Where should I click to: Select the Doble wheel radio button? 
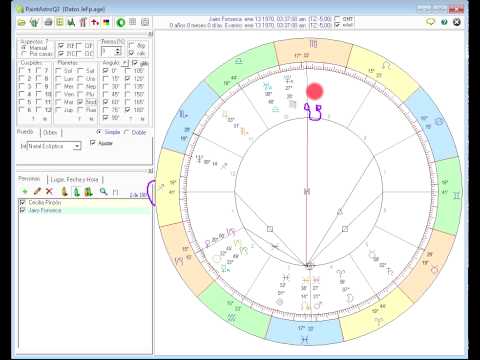127,132
